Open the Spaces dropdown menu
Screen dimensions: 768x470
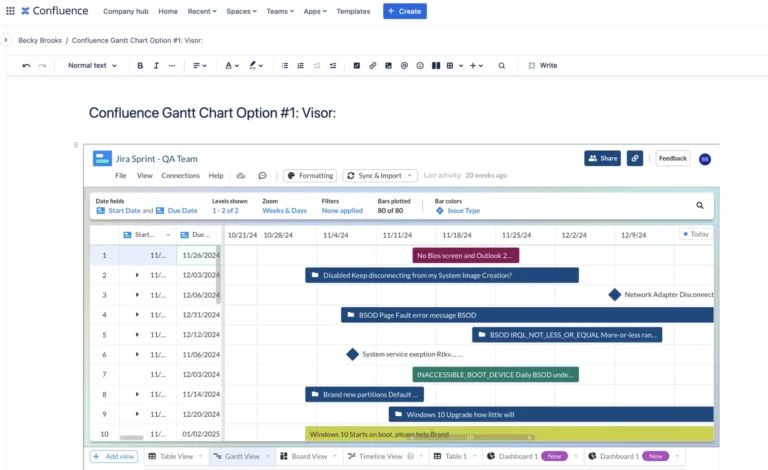(241, 11)
